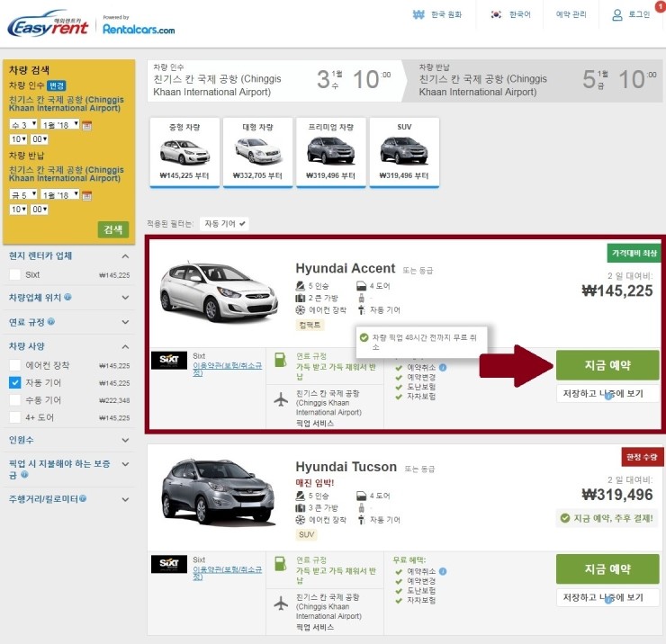Select the 중형 차량 category tab

coord(184,151)
